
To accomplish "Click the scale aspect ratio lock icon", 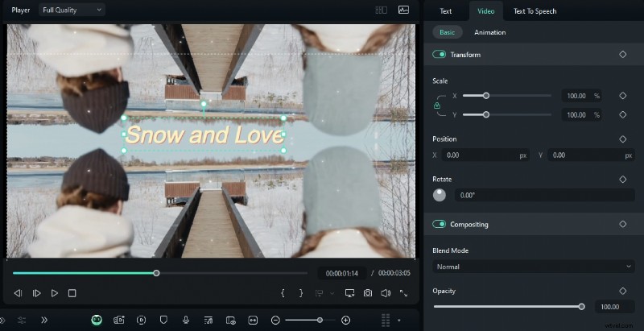I will [437, 106].
